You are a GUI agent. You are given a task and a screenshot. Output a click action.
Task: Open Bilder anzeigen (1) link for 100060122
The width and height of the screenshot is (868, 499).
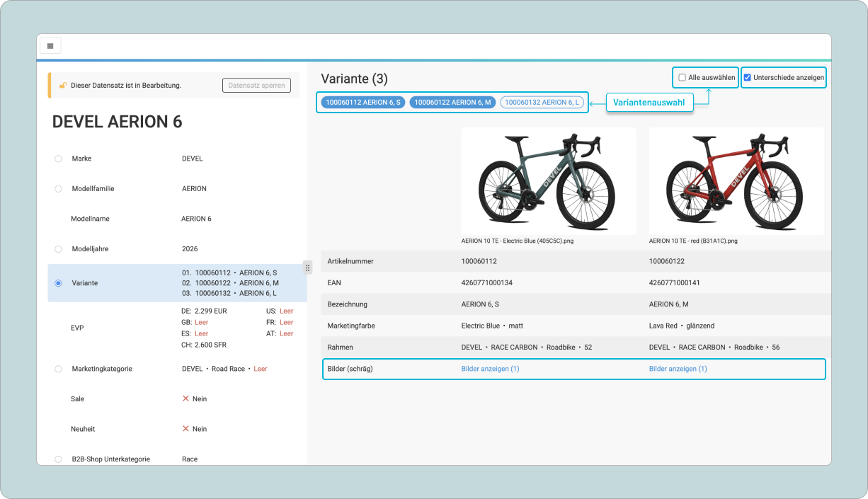[678, 369]
